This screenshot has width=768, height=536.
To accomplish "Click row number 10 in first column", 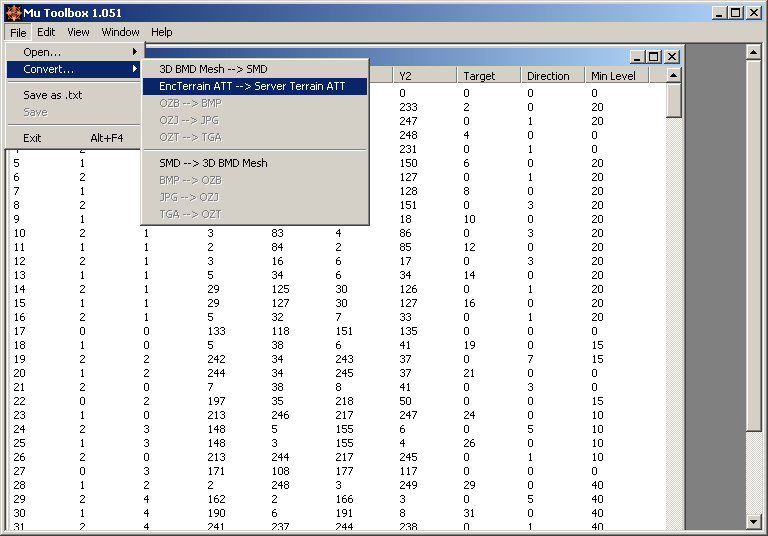I will 20,233.
